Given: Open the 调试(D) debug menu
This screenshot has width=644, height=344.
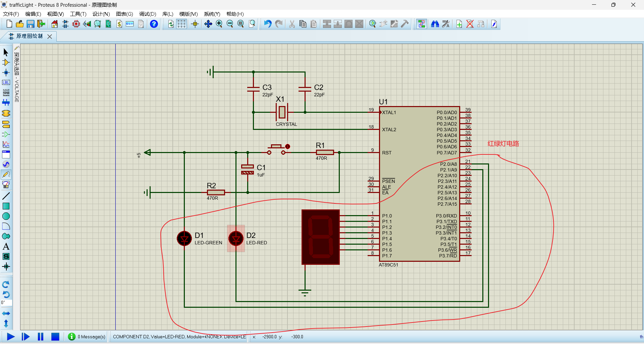Looking at the screenshot, I should click(148, 14).
